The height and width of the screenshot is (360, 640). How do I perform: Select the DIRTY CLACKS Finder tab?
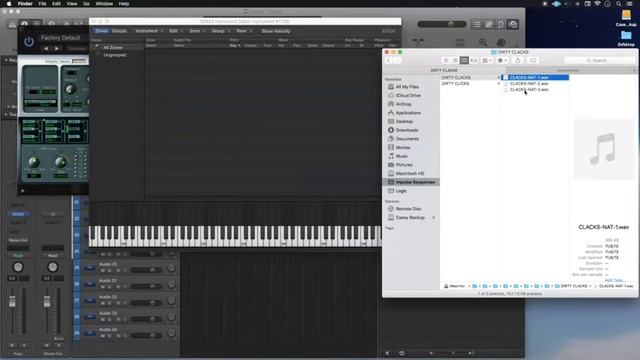(x=444, y=71)
